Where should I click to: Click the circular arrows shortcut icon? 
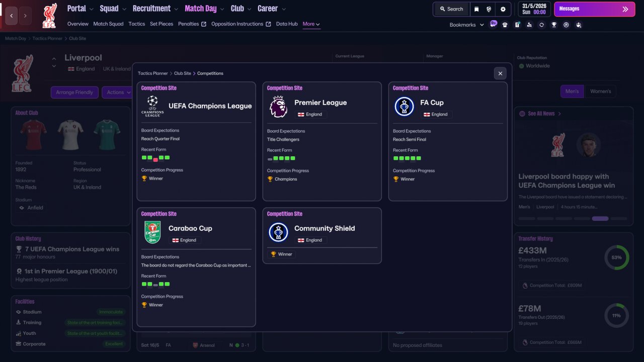[541, 25]
